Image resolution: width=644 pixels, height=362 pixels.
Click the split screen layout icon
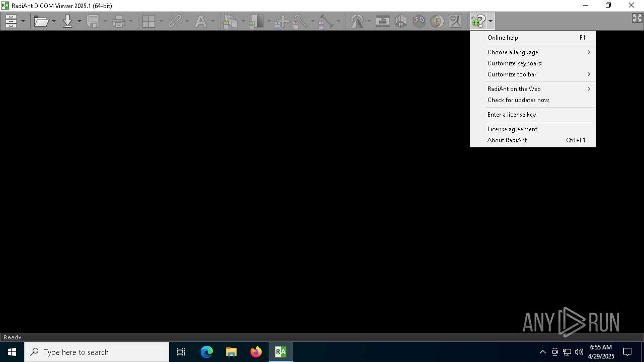coord(148,21)
